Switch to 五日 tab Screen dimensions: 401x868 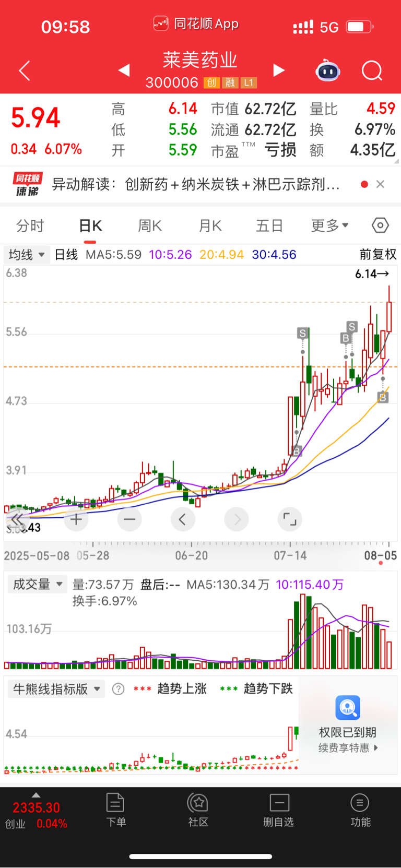tap(269, 225)
